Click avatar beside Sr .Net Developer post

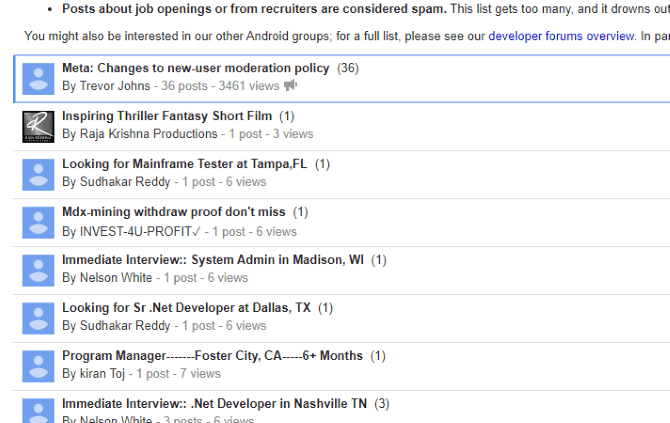[x=38, y=318]
